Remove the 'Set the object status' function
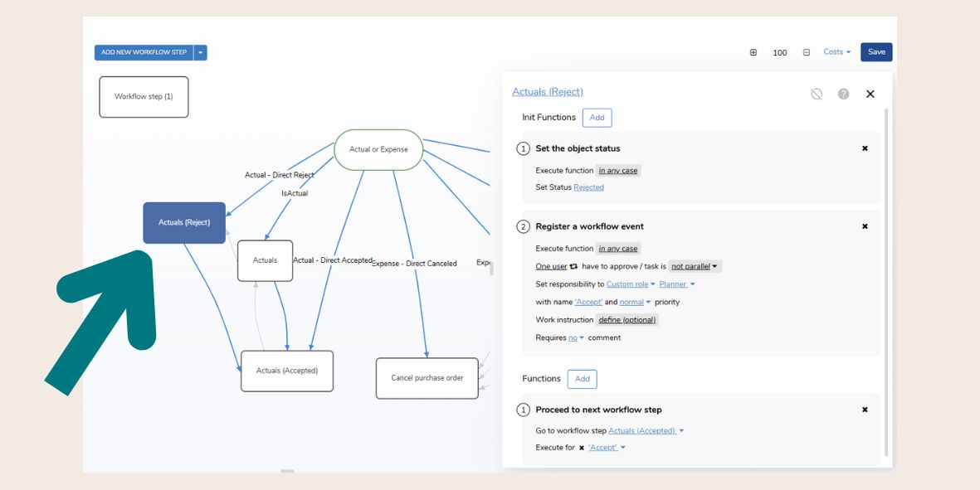 (x=865, y=148)
